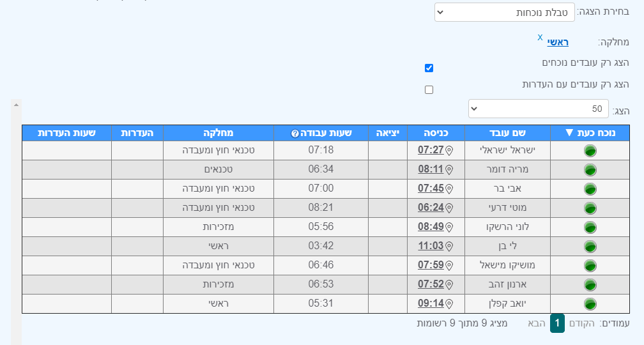The height and width of the screenshot is (345, 644).
Task: Click green presence indicator for ישראל ישראלי
Action: coord(590,151)
